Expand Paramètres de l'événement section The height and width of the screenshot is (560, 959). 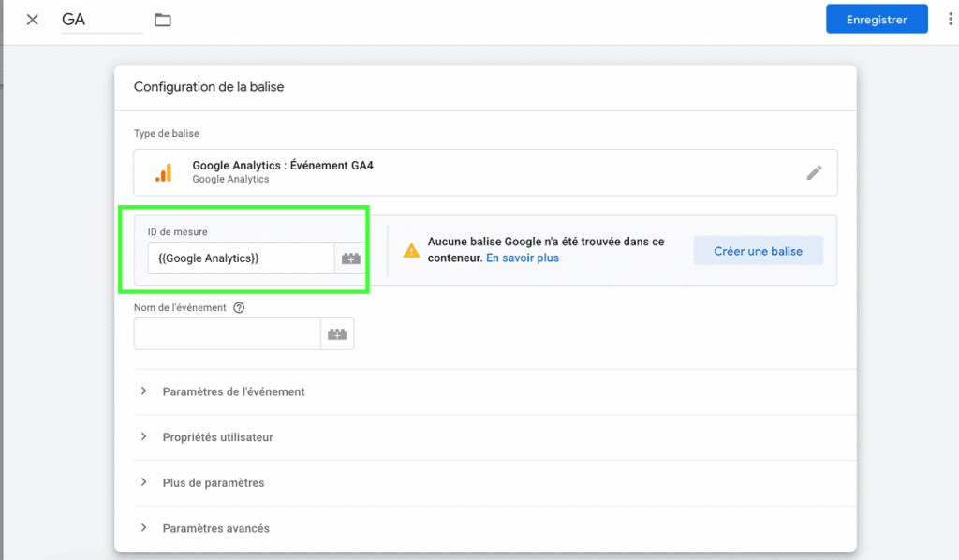coord(494,391)
